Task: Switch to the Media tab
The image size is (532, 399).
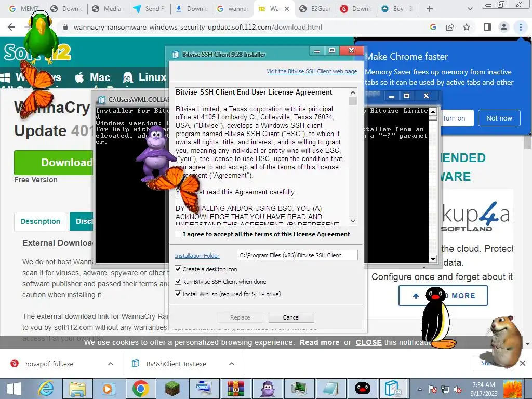Action: pos(107,9)
